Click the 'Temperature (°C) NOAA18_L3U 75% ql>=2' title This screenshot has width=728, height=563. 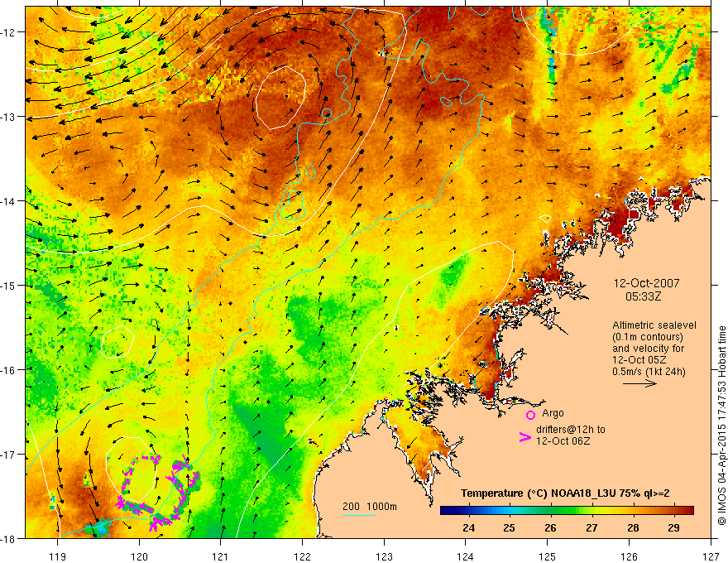point(565,493)
